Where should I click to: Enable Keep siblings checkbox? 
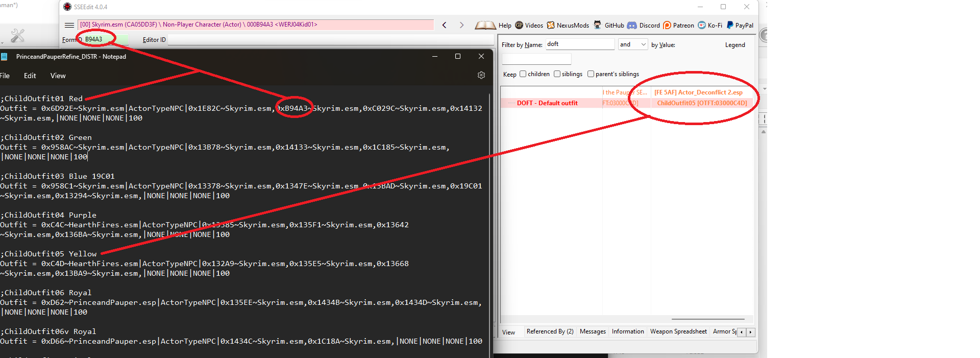[x=557, y=74]
